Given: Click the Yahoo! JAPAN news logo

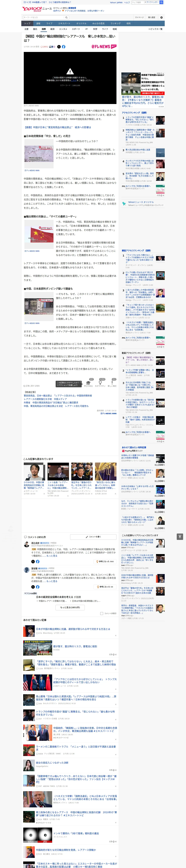Looking at the screenshot, I should [x=37, y=9].
